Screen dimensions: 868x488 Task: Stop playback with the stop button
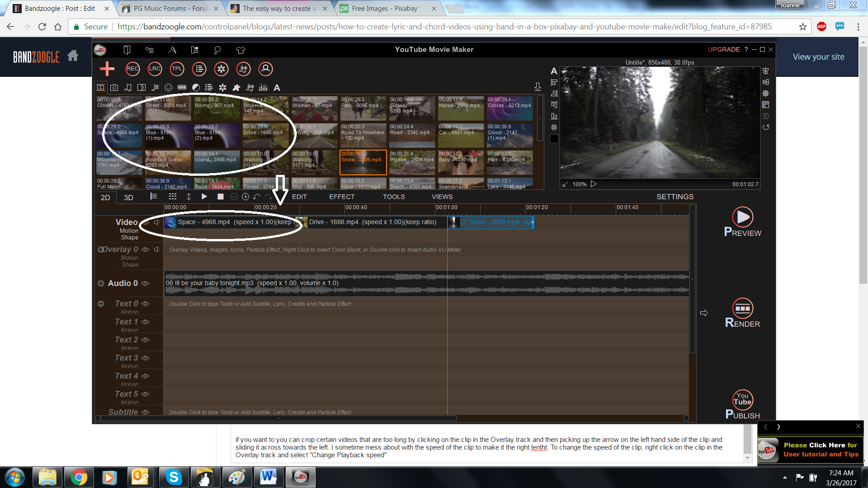point(221,197)
